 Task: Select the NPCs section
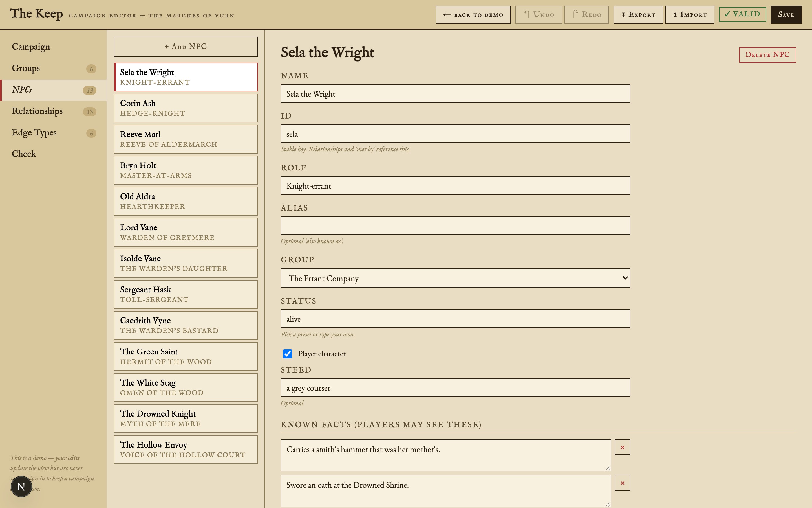(x=53, y=90)
